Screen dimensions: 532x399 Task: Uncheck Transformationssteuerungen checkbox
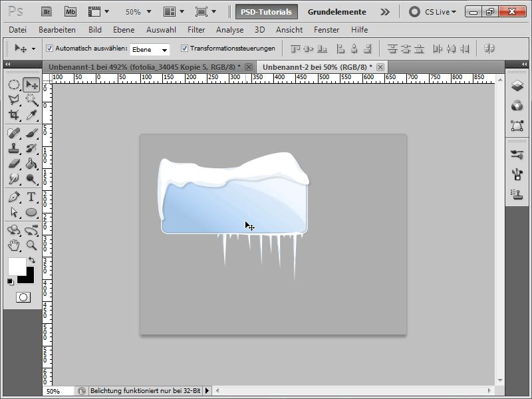[x=184, y=48]
